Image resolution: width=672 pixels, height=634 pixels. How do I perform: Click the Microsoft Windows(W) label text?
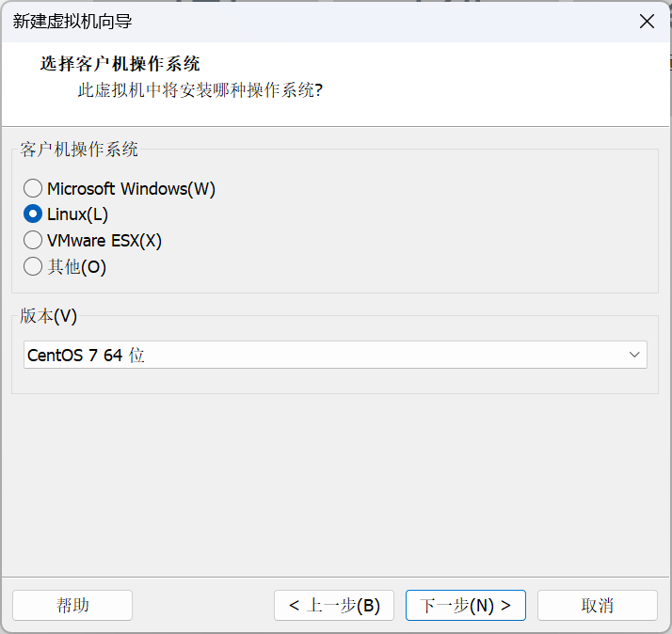(132, 189)
